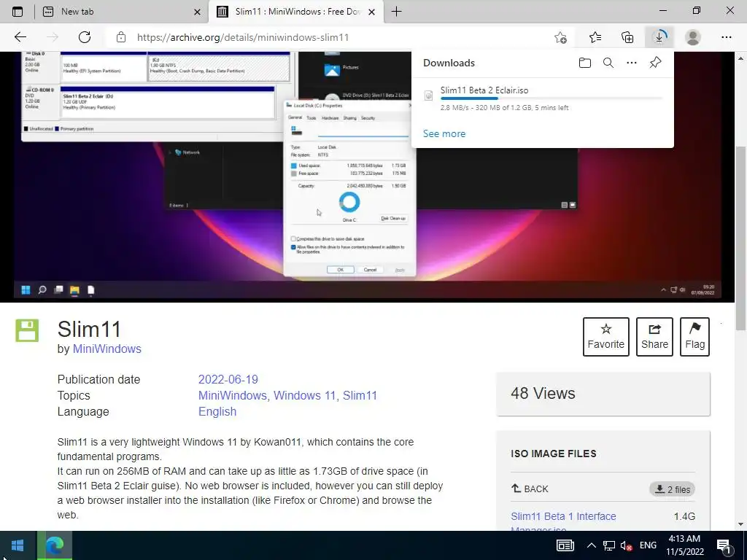This screenshot has width=747, height=560.
Task: Click Slim11 Beta 2 Eclair.iso download
Action: coord(484,90)
